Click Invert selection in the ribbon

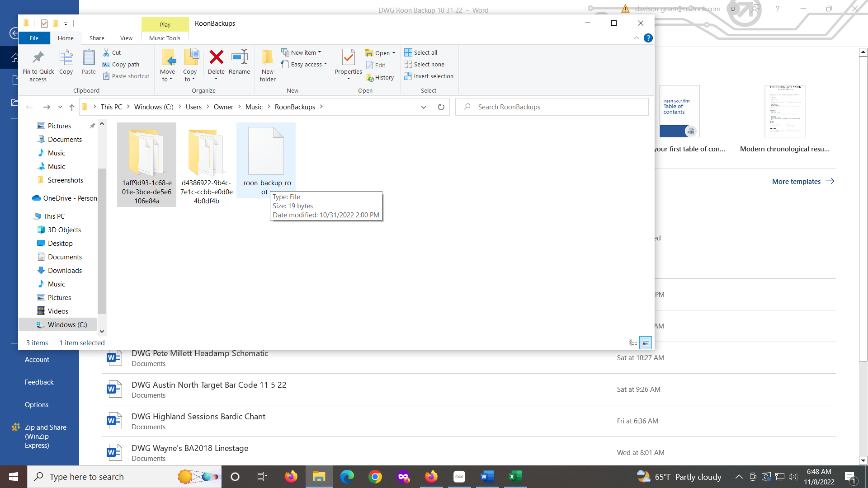(x=429, y=76)
